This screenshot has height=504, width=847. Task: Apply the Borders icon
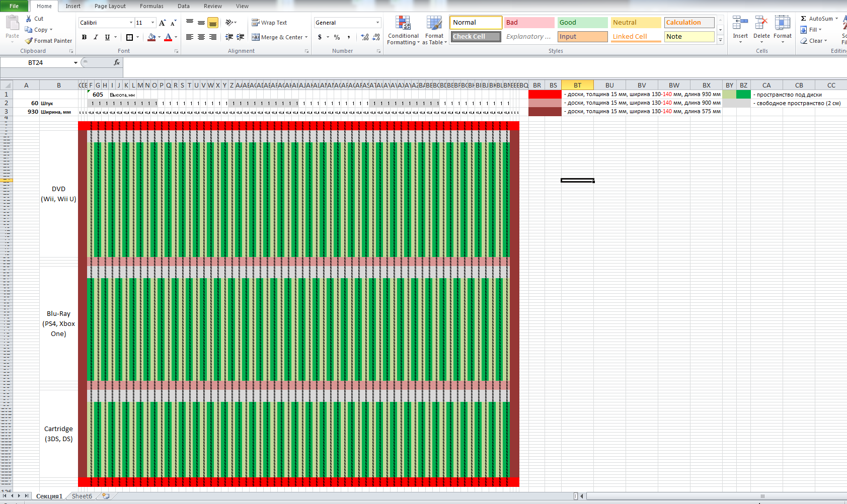pyautogui.click(x=129, y=37)
